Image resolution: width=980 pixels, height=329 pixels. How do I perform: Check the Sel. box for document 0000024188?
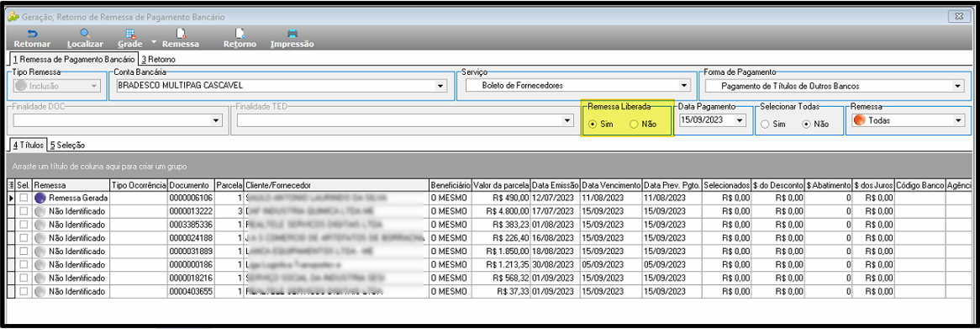(24, 238)
